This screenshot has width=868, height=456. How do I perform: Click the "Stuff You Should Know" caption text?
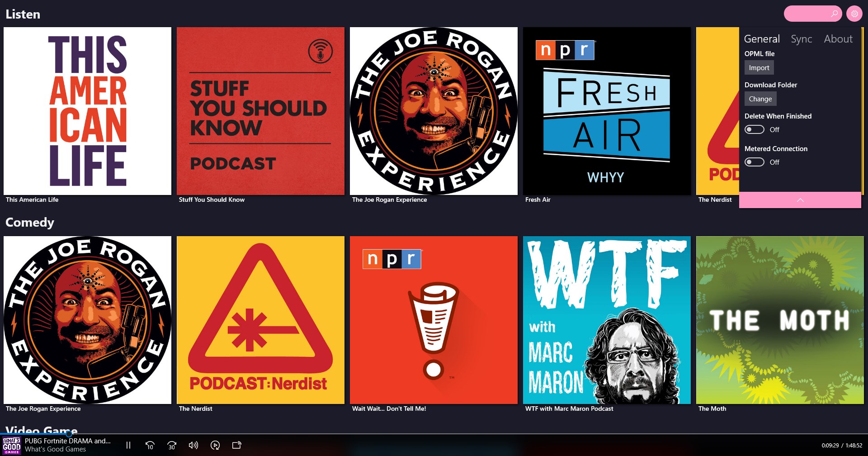click(212, 199)
